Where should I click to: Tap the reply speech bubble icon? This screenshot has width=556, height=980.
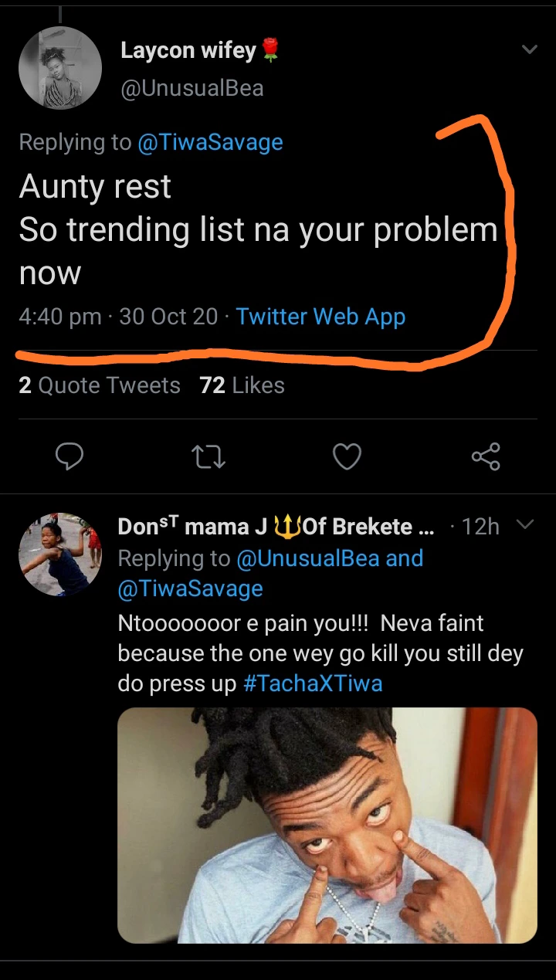coord(69,457)
